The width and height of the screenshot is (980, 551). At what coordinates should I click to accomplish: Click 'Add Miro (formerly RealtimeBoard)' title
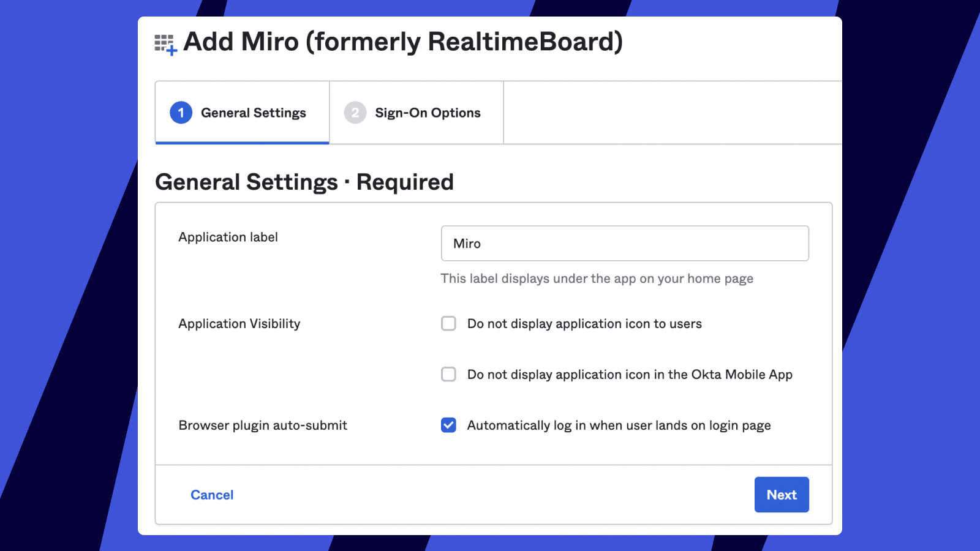[x=403, y=42]
